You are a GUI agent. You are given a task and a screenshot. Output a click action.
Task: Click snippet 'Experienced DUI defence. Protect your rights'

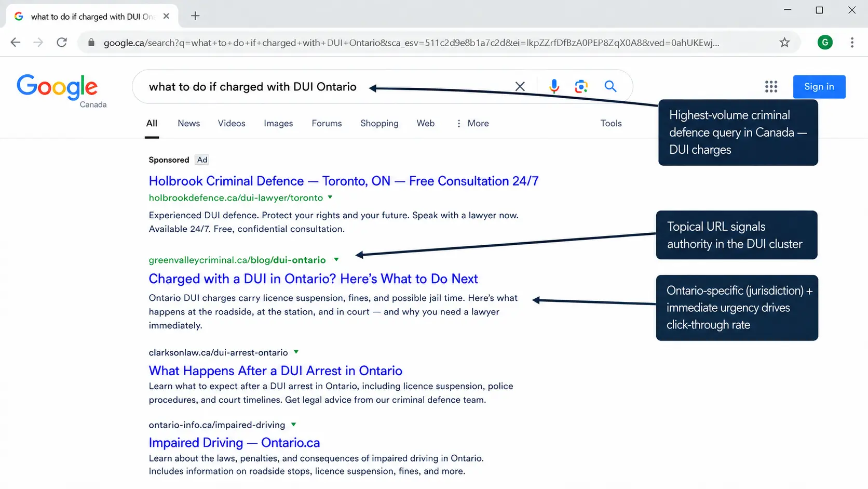click(x=334, y=222)
